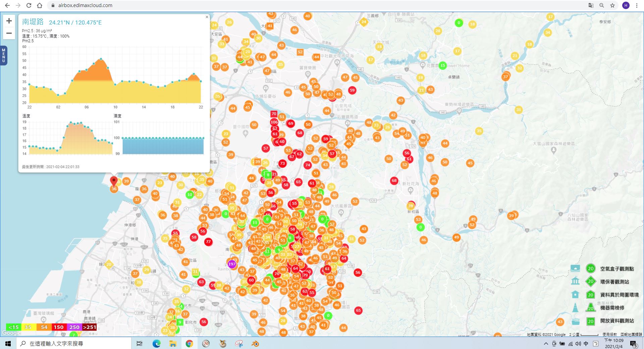The image size is (644, 349).
Task: Open the browser zoom magnifier icon
Action: [602, 5]
